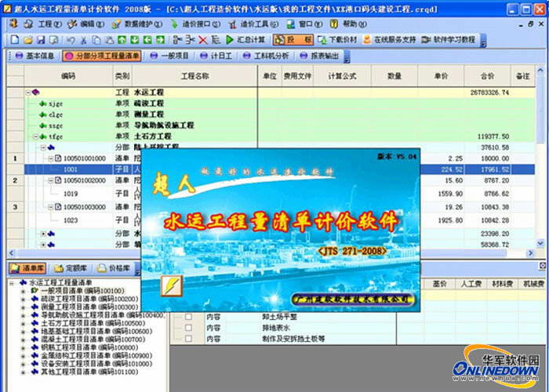Save using the blue floppy disk icon
This screenshot has height=392, width=549.
(x=41, y=40)
